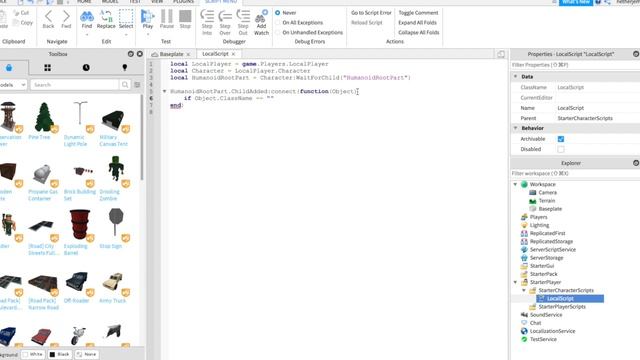
Task: Click the Properties panel detach button
Action: pyautogui.click(x=636, y=54)
